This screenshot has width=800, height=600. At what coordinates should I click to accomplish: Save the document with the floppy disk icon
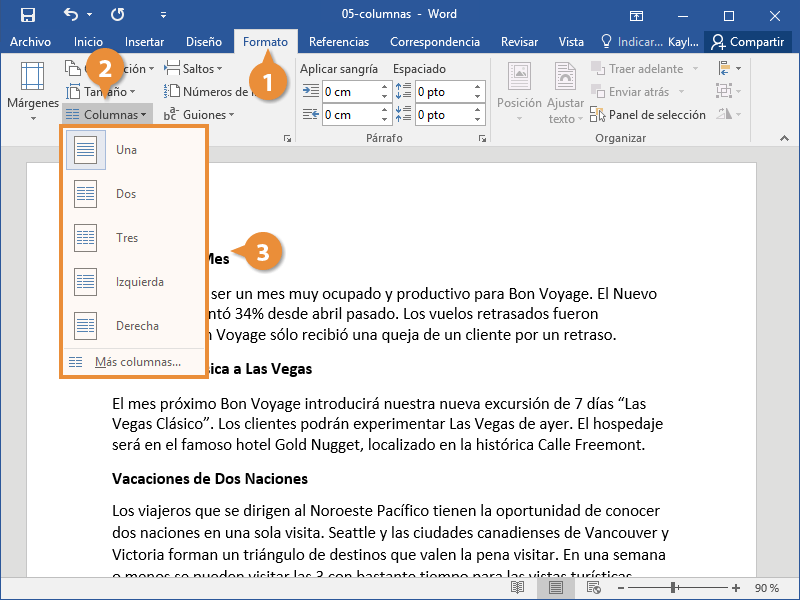[28, 15]
